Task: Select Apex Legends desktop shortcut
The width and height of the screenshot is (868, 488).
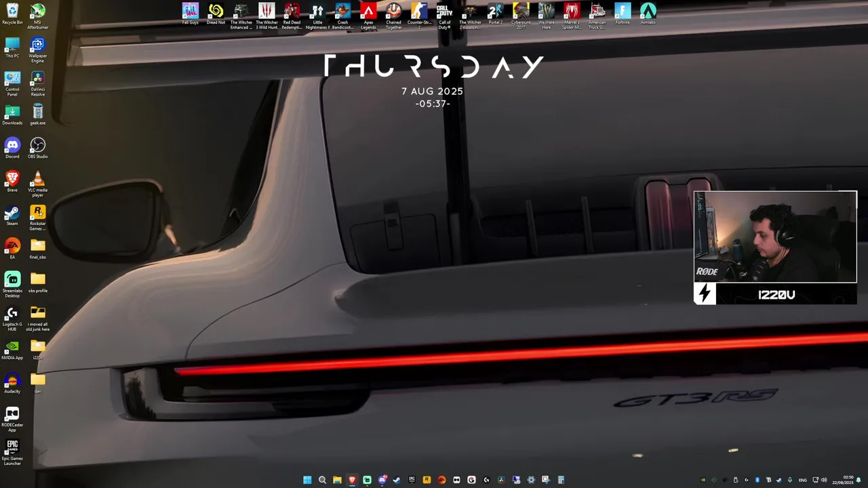Action: pos(368,16)
